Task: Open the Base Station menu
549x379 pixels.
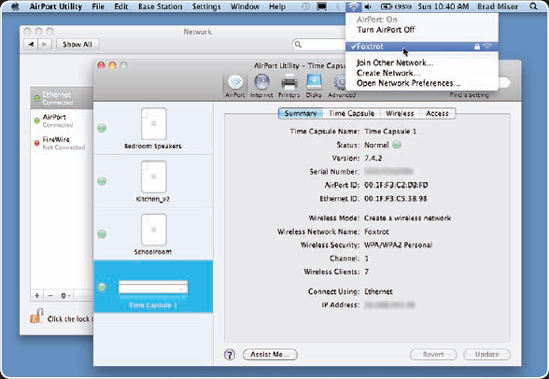Action: 160,7
